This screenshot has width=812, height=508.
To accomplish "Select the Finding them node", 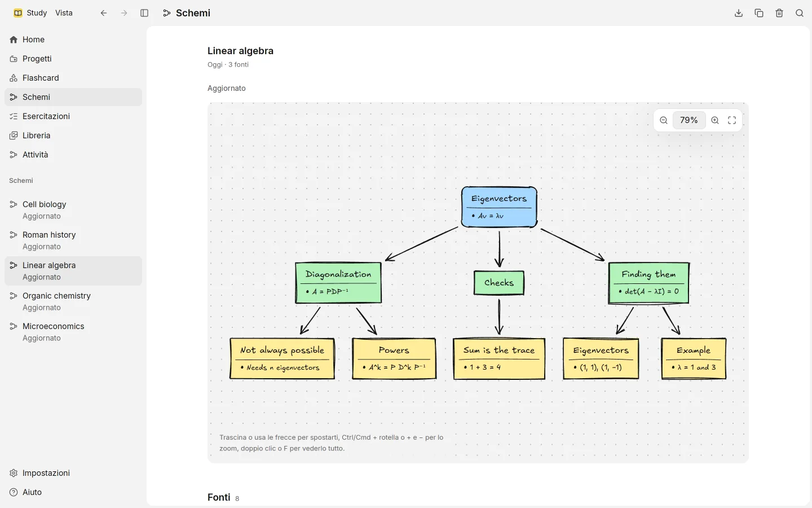I will point(649,283).
